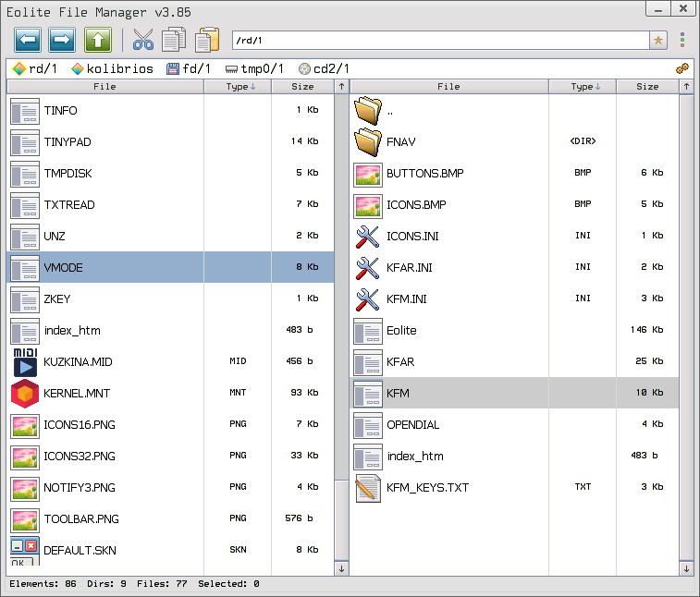700x597 pixels.
Task: Select the OPENDIAL file name
Action: pyautogui.click(x=413, y=425)
